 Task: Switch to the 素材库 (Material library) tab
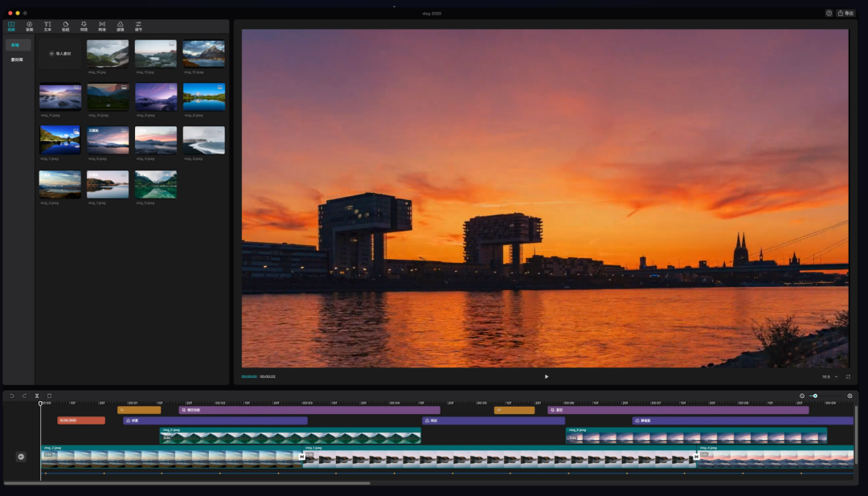coord(17,59)
